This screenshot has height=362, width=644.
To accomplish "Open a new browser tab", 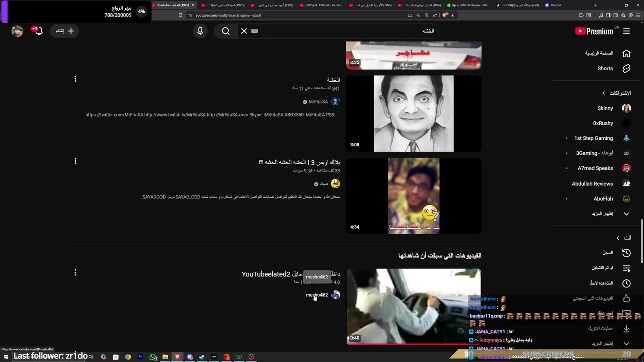I will pos(595,5).
